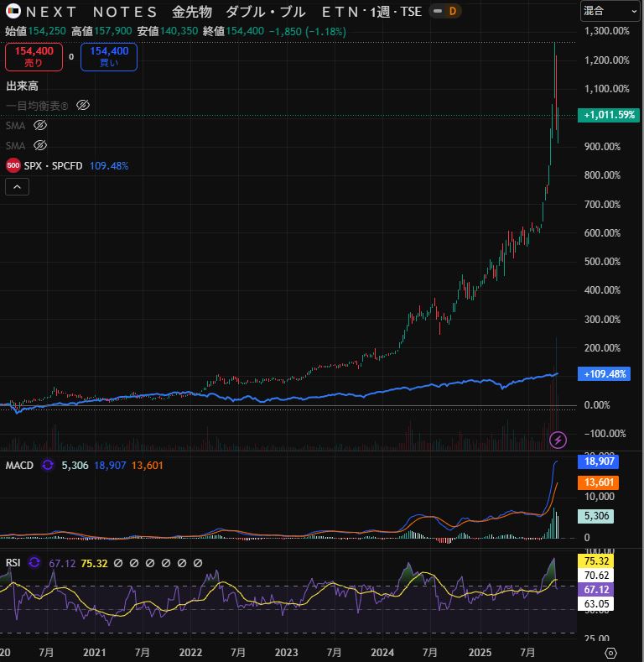The height and width of the screenshot is (662, 644).
Task: Click the first empty-value icon in RSI legend
Action: click(118, 563)
